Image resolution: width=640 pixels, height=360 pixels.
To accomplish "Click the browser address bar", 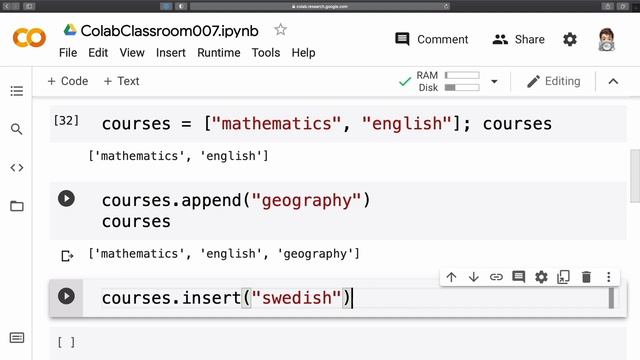I will [320, 6].
